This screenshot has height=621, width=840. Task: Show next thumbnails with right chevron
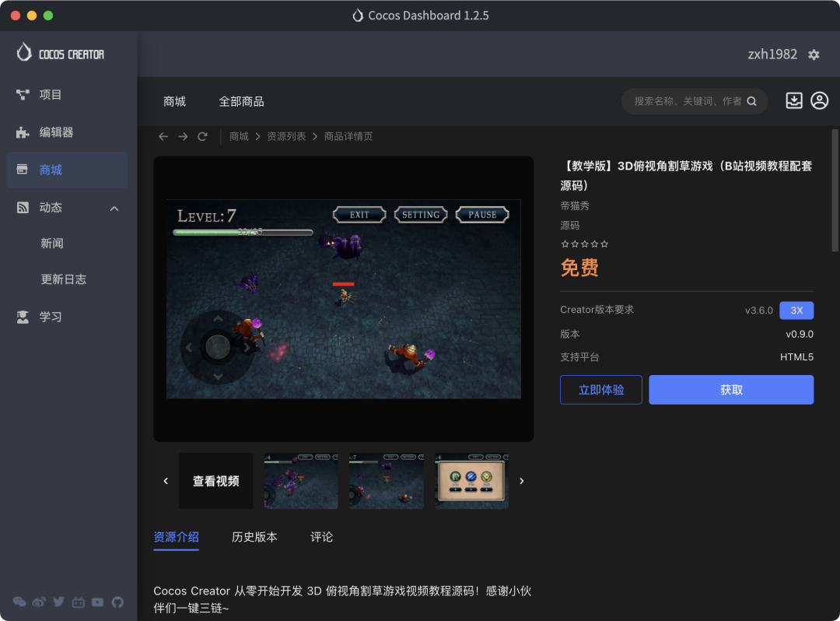tap(522, 481)
